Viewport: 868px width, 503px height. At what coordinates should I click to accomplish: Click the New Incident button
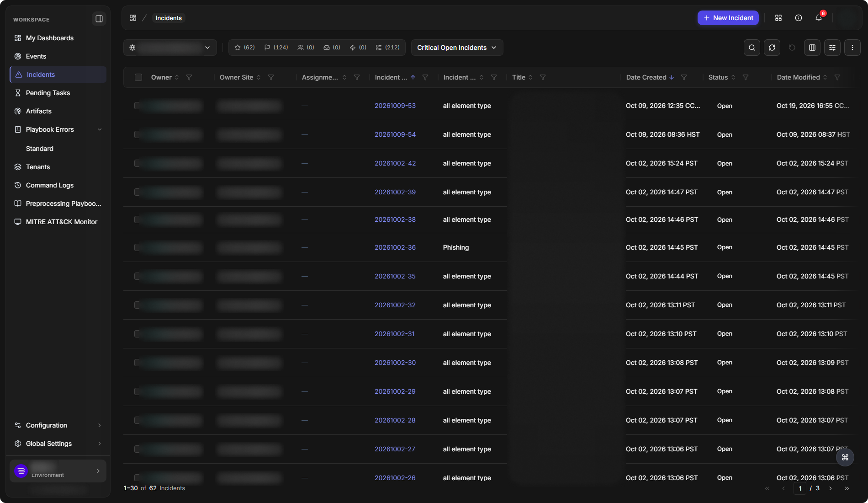(x=728, y=18)
